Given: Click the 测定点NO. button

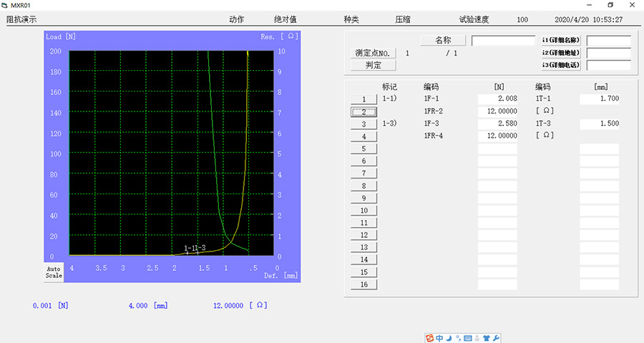Looking at the screenshot, I should 374,53.
